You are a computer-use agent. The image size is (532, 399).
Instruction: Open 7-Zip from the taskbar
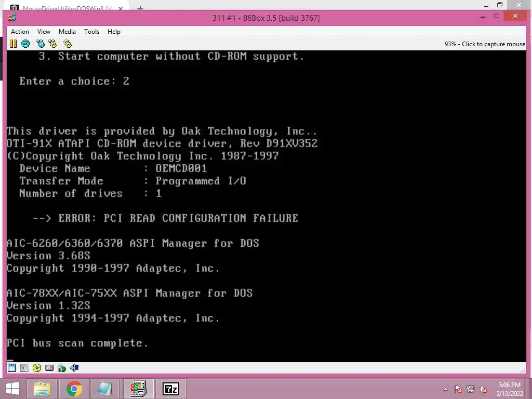point(170,389)
